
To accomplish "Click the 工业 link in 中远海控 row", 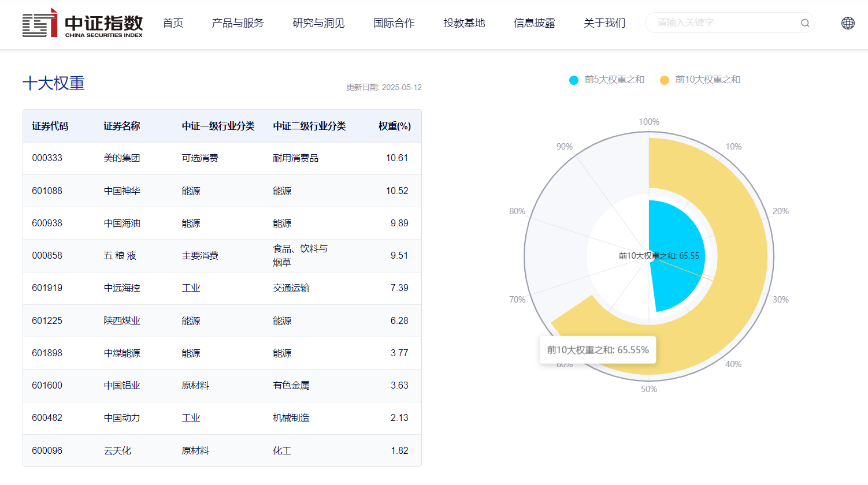I will pyautogui.click(x=191, y=288).
